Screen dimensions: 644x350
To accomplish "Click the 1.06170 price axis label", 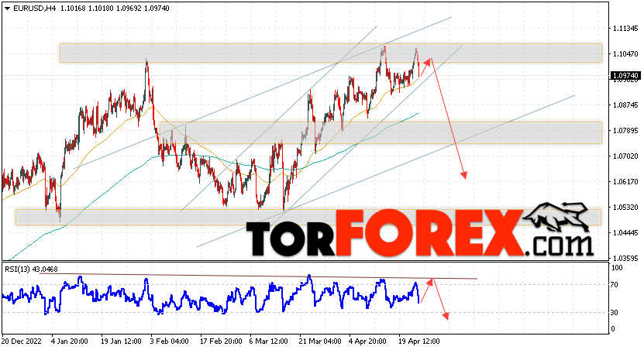I will [x=625, y=181].
